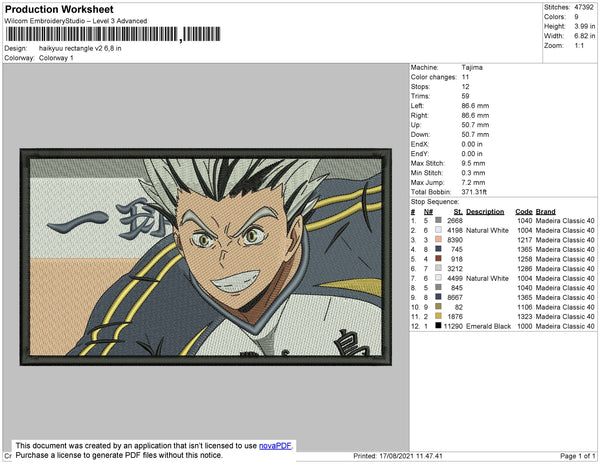The height and width of the screenshot is (464, 600).
Task: Click the Left value '86.6 mm'
Action: coord(475,106)
